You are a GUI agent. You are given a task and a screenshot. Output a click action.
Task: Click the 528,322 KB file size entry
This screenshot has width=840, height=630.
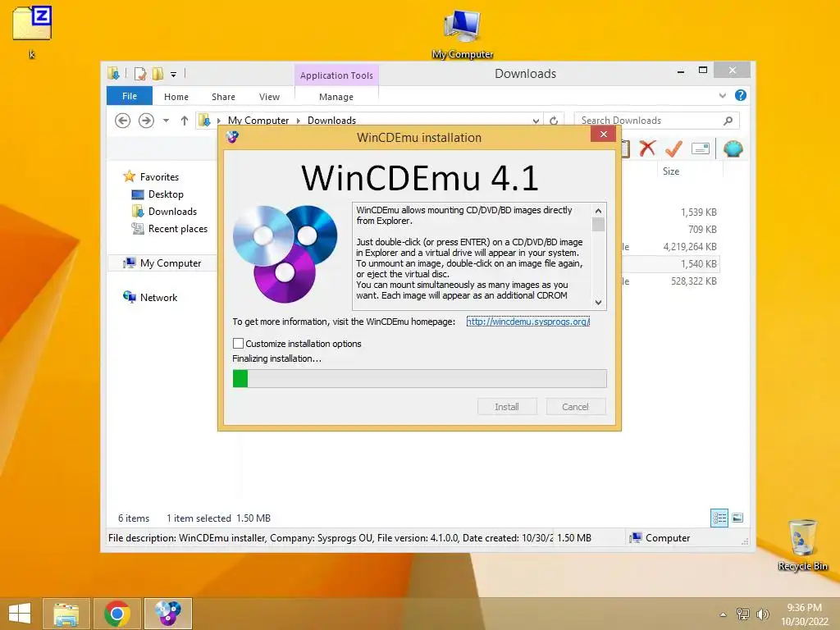(x=694, y=281)
